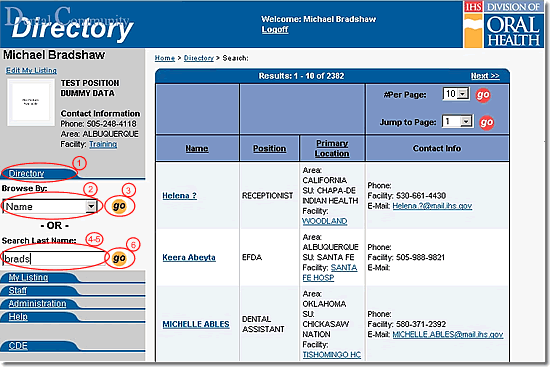Email Helena via the mail.ihs.gov link
The image size is (550, 367).
tap(432, 206)
